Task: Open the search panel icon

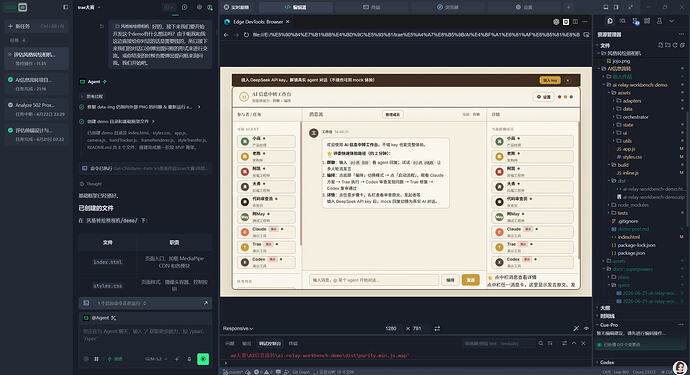Action: point(622,21)
